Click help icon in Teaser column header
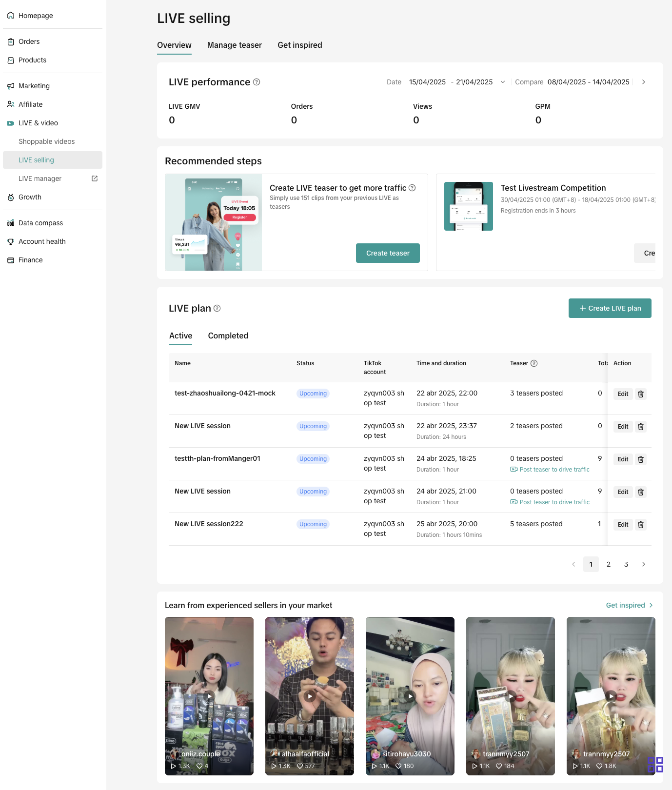The image size is (672, 790). click(534, 363)
